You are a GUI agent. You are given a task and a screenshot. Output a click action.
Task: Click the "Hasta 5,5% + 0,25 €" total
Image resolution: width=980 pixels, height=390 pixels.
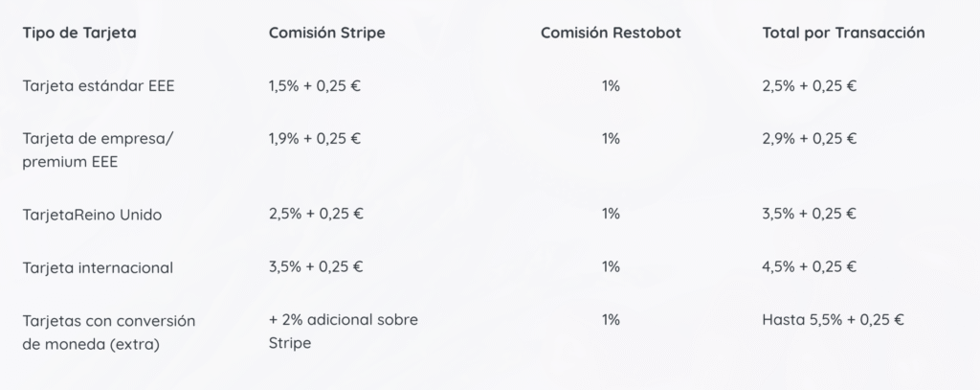[x=833, y=319]
